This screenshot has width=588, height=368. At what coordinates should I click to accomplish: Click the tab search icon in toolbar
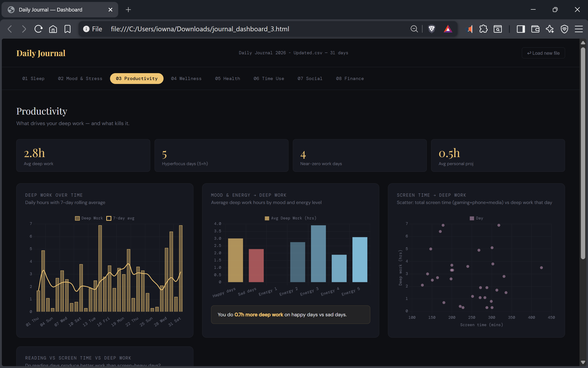coord(498,29)
